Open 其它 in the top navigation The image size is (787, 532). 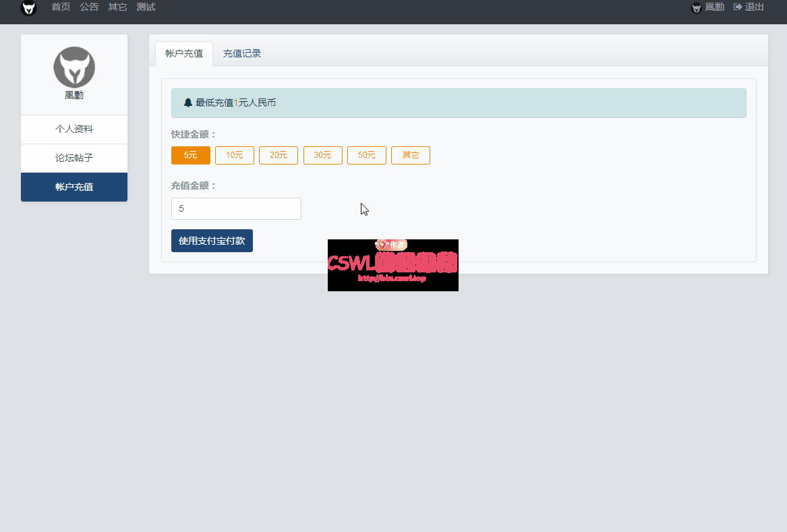[117, 7]
